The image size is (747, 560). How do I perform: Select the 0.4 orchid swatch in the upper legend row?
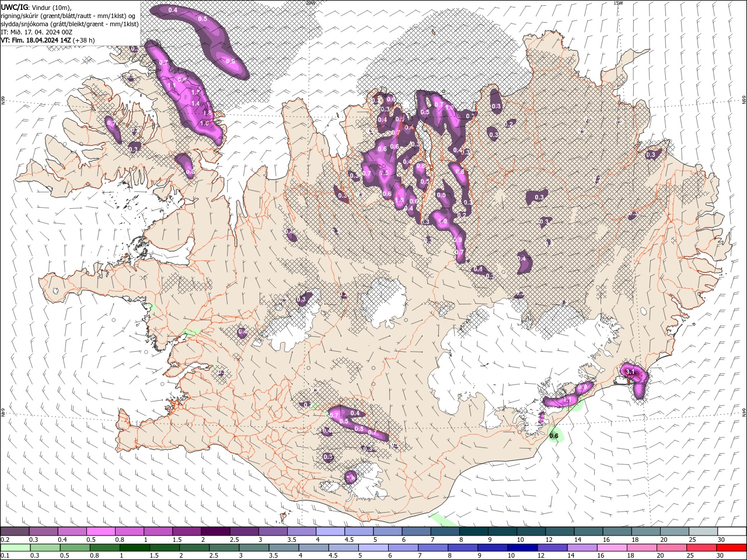pos(72,531)
